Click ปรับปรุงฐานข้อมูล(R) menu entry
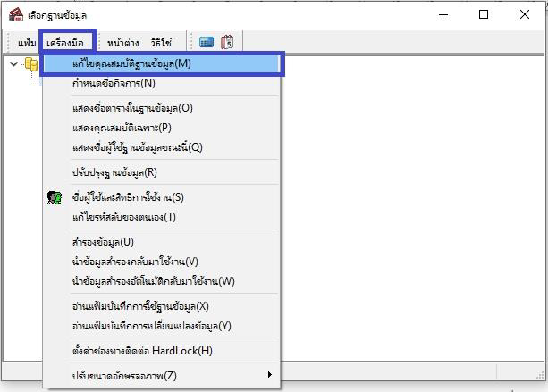The height and width of the screenshot is (392, 548). (114, 172)
